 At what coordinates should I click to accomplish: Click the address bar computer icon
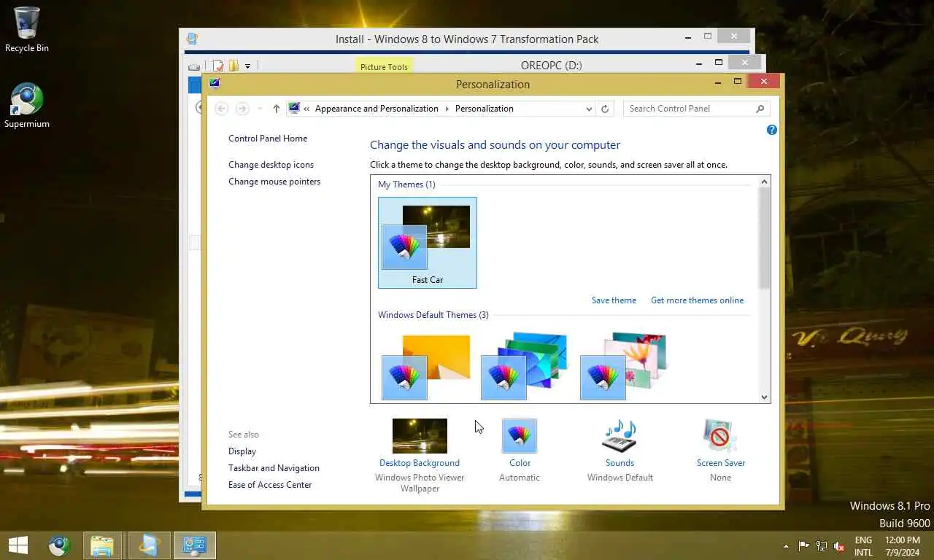[x=293, y=109]
